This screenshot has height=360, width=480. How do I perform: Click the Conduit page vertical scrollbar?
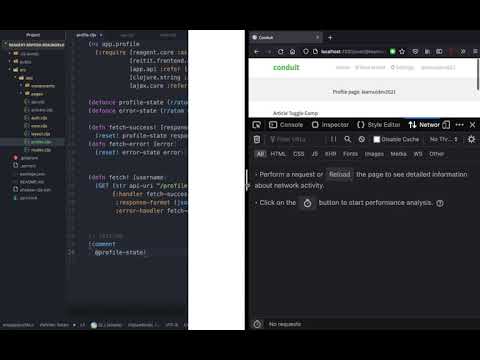[x=478, y=74]
